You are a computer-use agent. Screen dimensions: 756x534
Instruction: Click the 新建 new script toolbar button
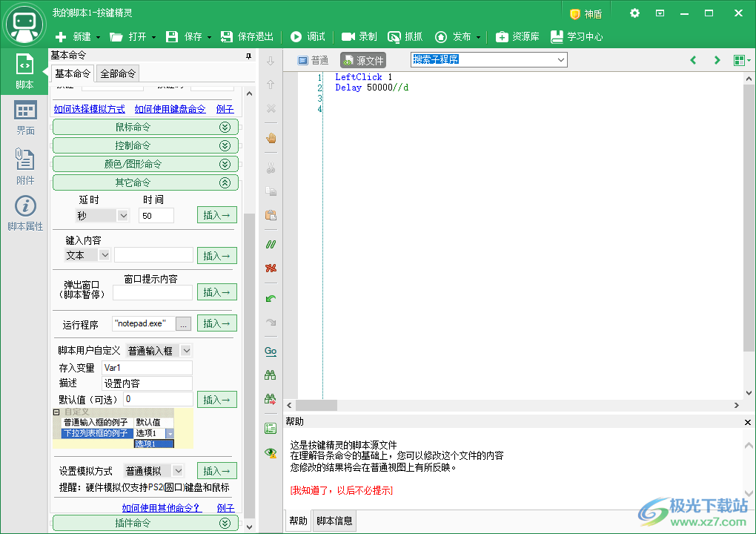pos(73,36)
